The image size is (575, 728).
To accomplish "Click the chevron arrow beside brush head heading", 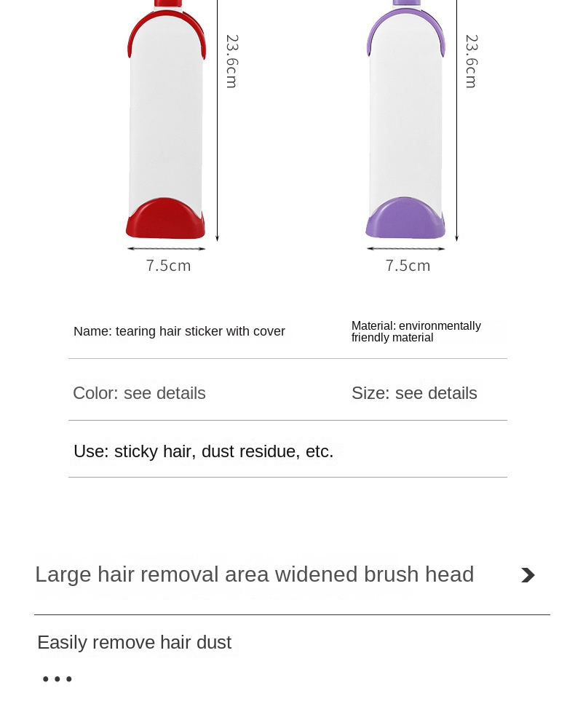I will [x=528, y=575].
